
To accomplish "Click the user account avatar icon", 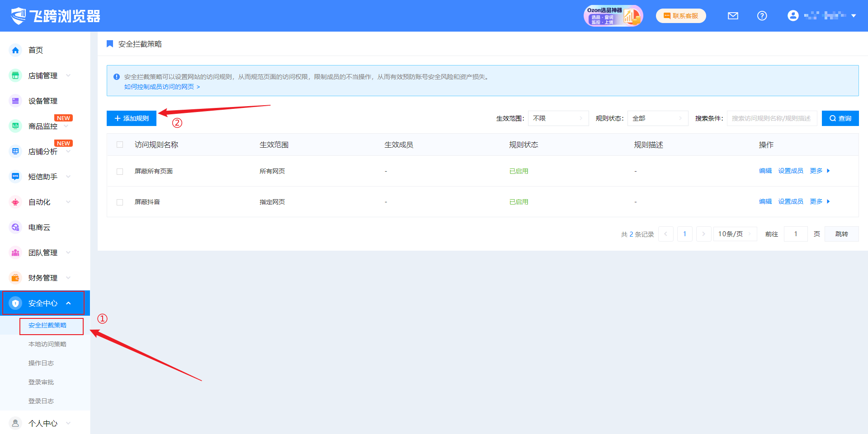I will [793, 16].
